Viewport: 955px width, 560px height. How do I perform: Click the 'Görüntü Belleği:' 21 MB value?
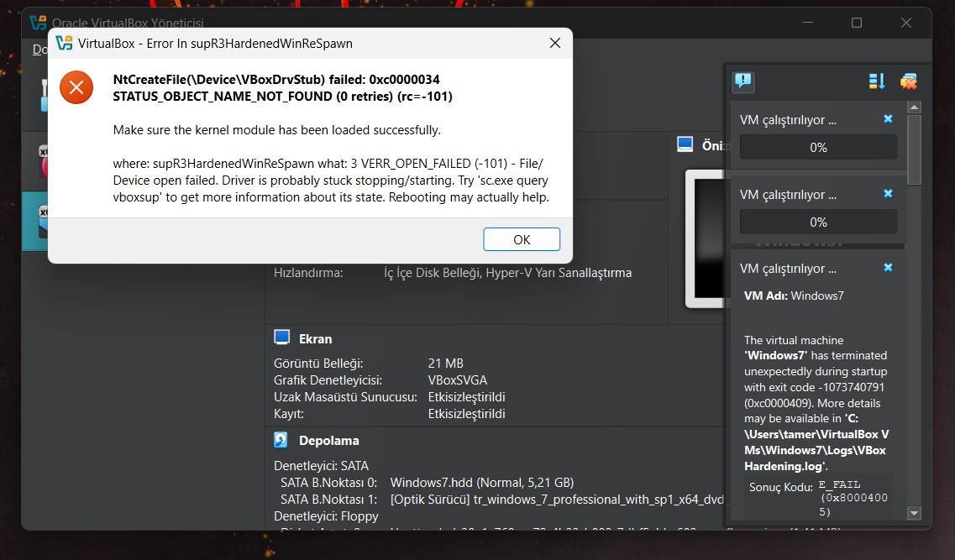coord(446,364)
